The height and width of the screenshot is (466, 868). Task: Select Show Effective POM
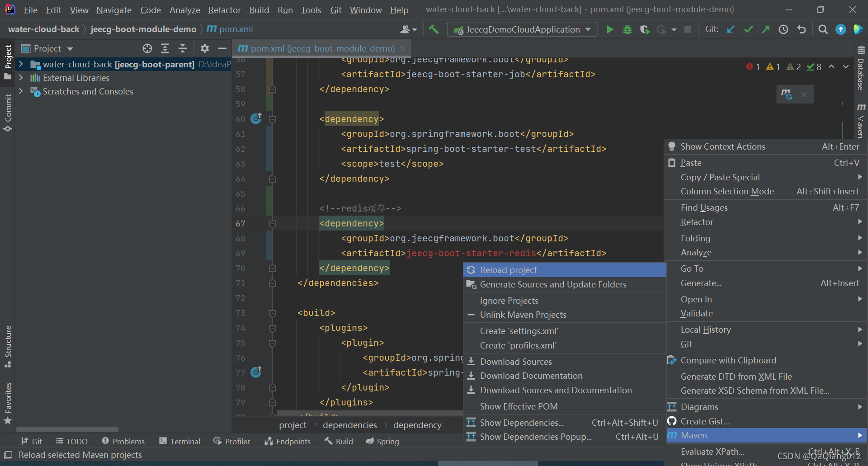click(565, 406)
